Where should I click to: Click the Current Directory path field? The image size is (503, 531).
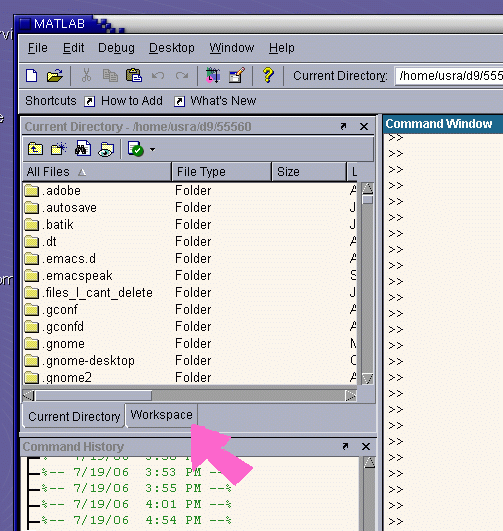(x=449, y=76)
